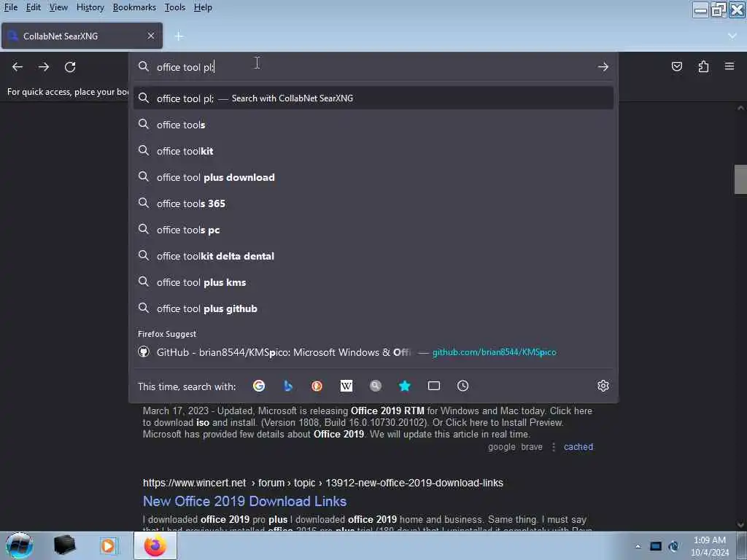Search this time with SearXNG magnifier

click(x=376, y=386)
